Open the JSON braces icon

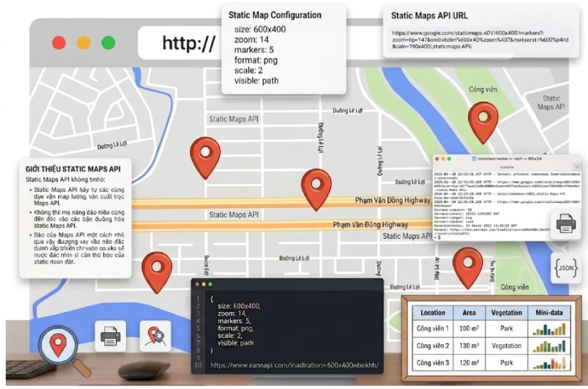(x=566, y=268)
